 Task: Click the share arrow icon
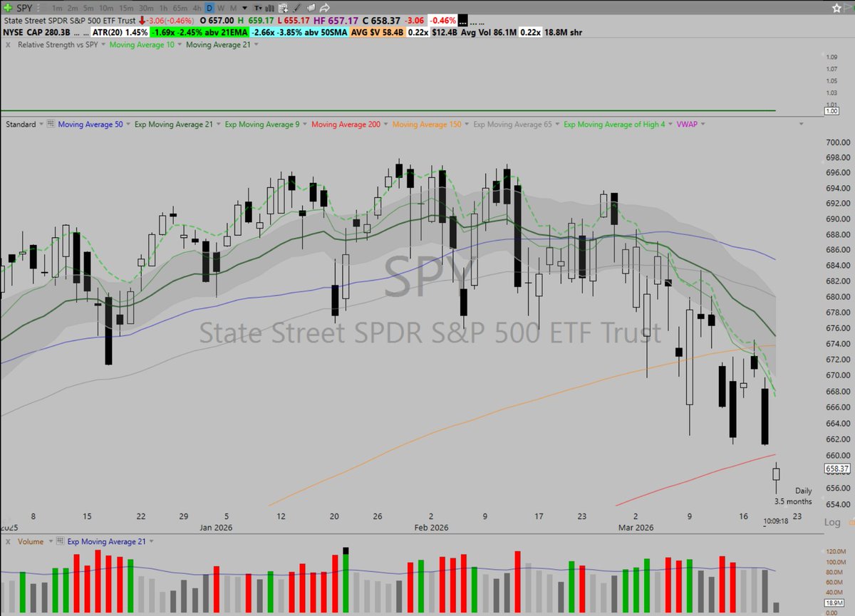[x=325, y=8]
